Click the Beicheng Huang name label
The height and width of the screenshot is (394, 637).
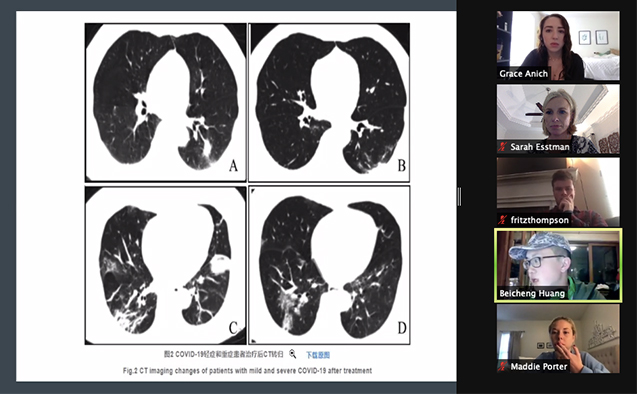pos(532,293)
